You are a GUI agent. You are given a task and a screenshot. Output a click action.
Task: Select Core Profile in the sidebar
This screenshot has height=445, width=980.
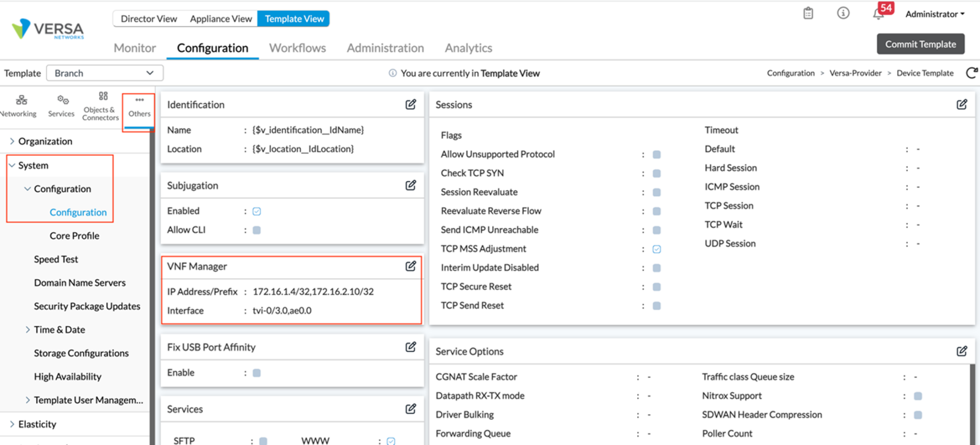pyautogui.click(x=74, y=235)
